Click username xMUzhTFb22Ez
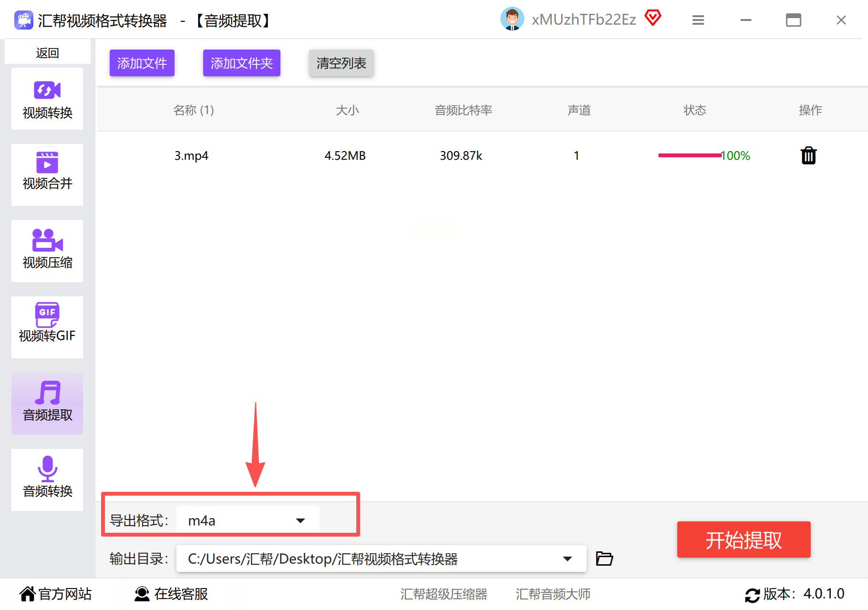 pos(584,20)
